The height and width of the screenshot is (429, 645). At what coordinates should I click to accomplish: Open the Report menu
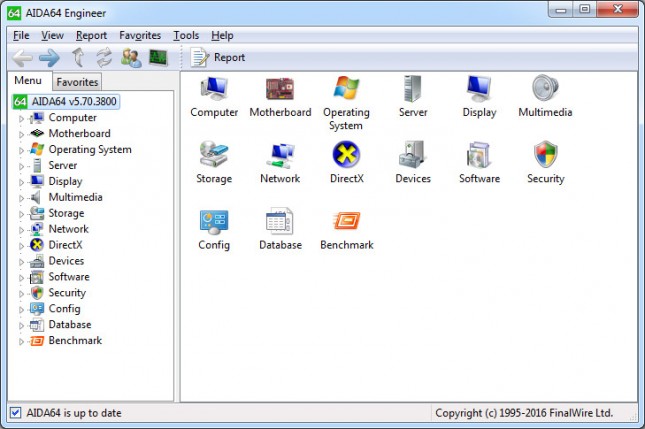[91, 35]
